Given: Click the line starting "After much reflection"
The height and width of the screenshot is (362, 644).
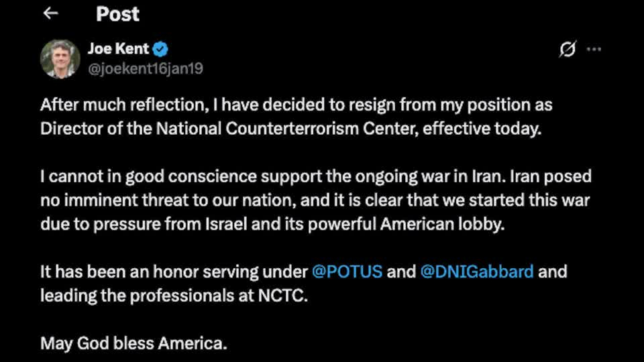Looking at the screenshot, I should [x=295, y=105].
